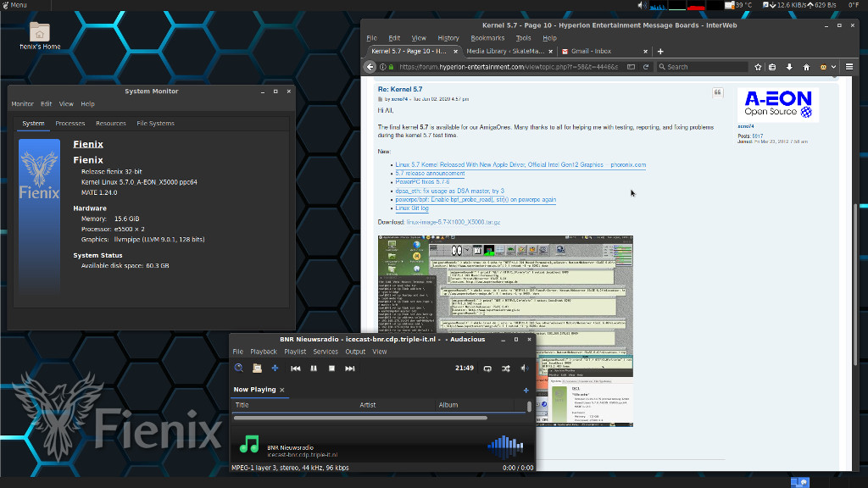Open the History menu in InterWeb browser
868x488 pixels.
point(448,38)
